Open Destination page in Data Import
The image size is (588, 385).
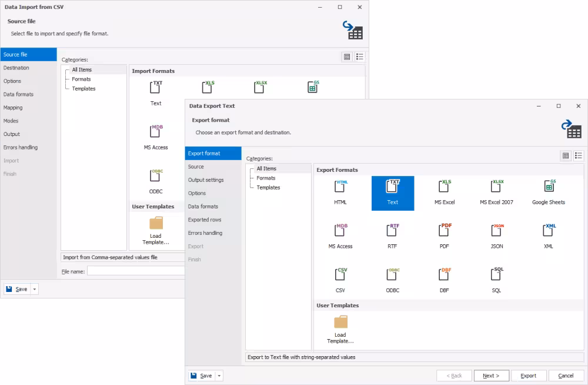28,68
